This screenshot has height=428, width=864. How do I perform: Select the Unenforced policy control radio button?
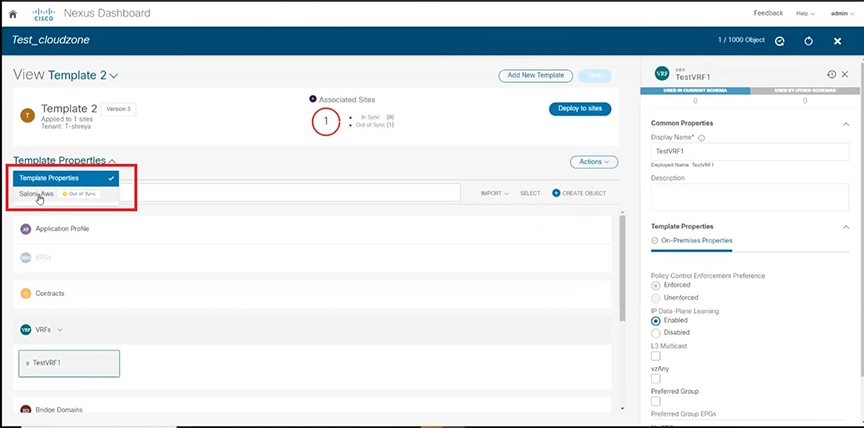tap(655, 298)
